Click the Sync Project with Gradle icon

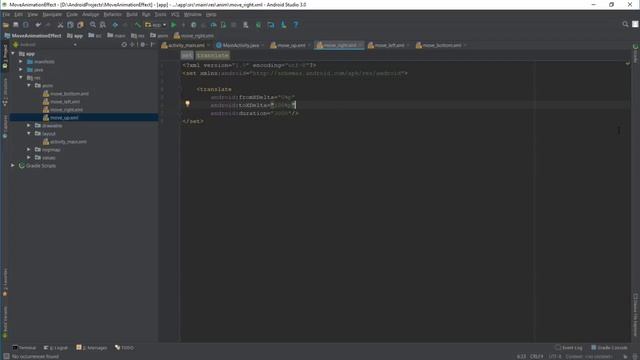coord(258,25)
